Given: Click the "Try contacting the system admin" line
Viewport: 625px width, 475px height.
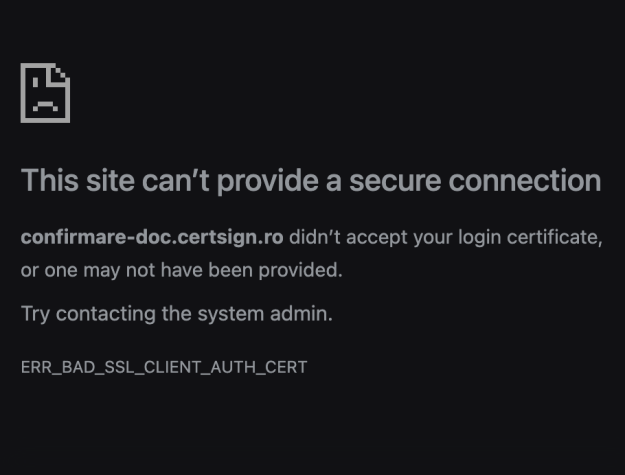Looking at the screenshot, I should tap(177, 314).
